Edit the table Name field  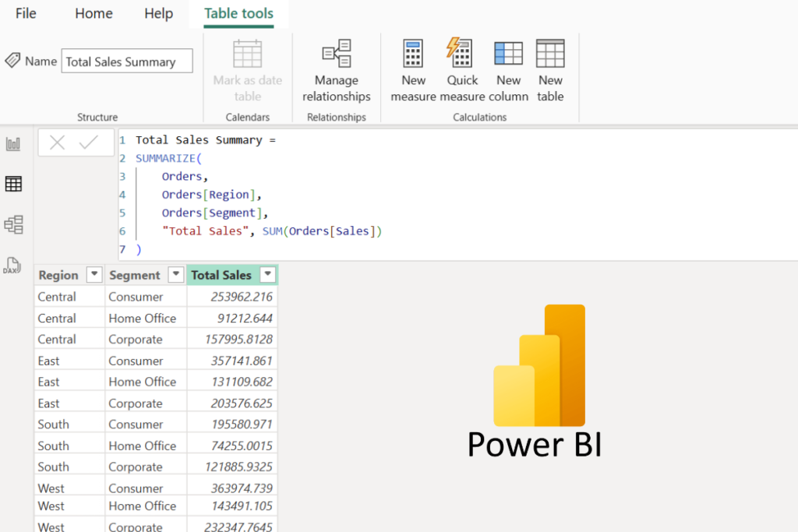click(x=127, y=61)
